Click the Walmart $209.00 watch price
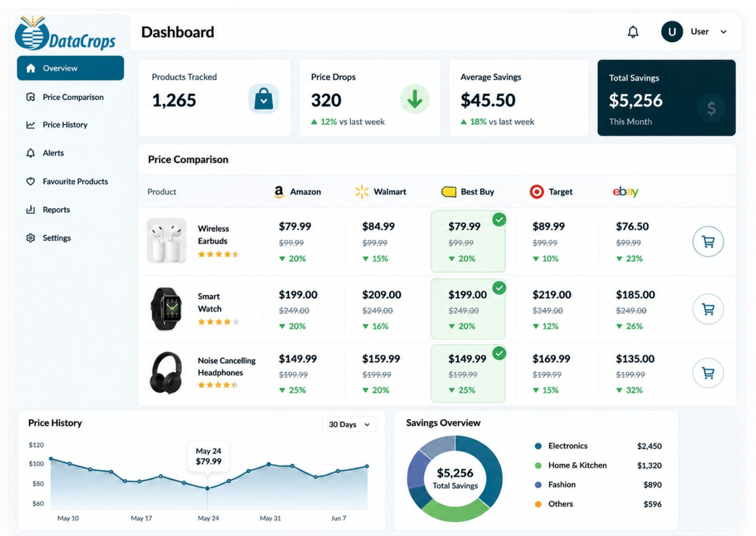Image resolution: width=756 pixels, height=536 pixels. pyautogui.click(x=382, y=294)
